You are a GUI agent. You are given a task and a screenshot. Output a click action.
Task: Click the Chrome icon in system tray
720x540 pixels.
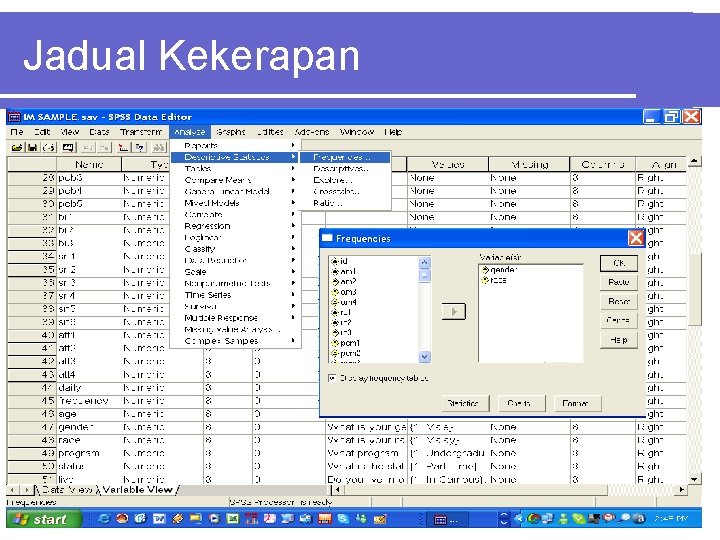click(534, 519)
